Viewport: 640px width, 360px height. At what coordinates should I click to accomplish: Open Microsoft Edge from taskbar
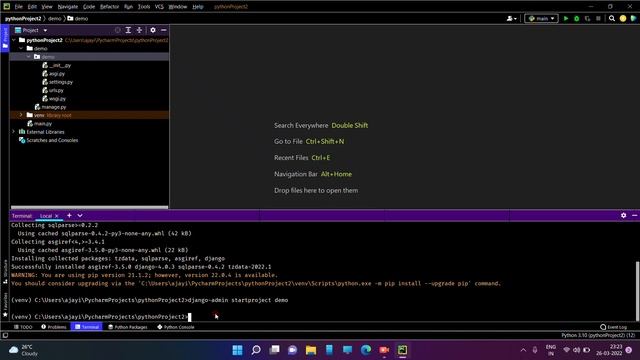(x=366, y=350)
